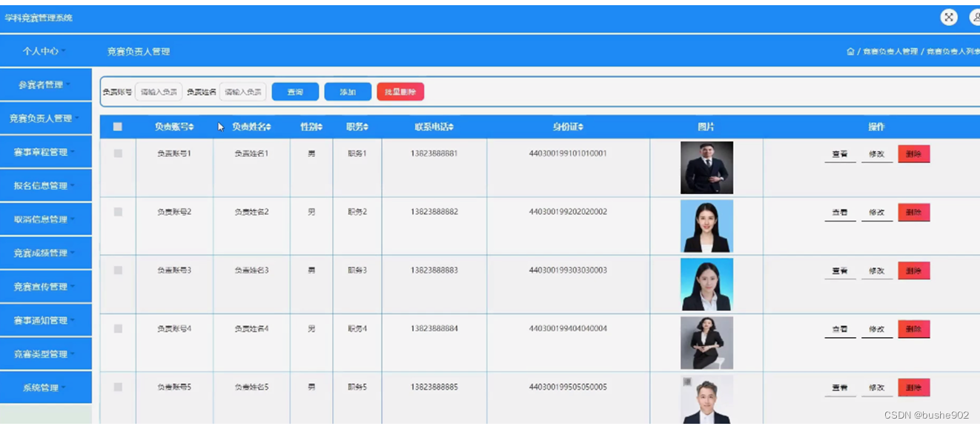Viewport: 980px width, 426px height.
Task: Check the row checkbox for 负责账号1
Action: point(118,153)
